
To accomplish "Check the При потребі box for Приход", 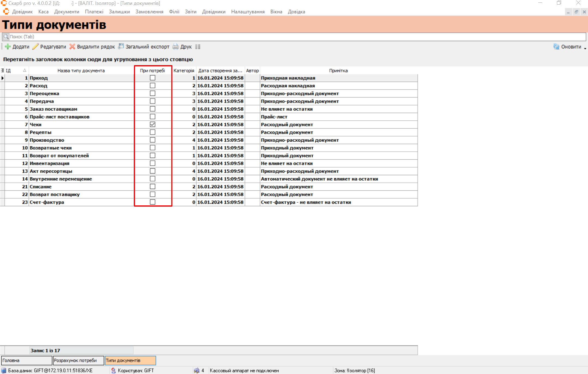I will [x=153, y=78].
